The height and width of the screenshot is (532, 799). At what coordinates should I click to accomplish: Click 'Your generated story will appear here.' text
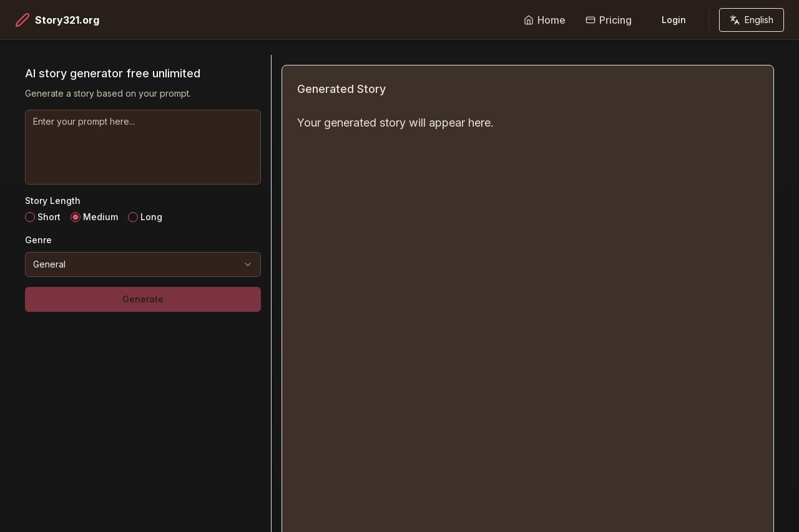pos(395,123)
